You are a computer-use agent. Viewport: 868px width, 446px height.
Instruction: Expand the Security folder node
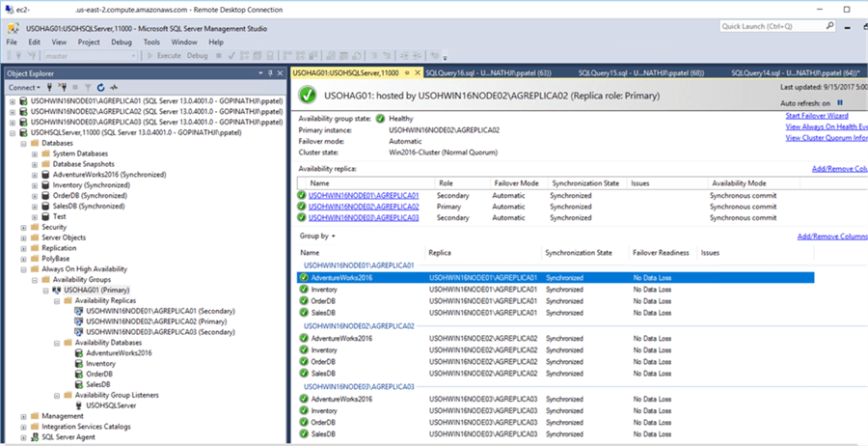(x=22, y=228)
